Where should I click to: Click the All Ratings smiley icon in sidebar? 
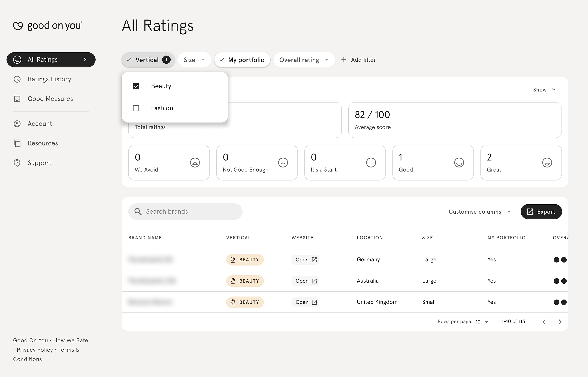pos(17,60)
